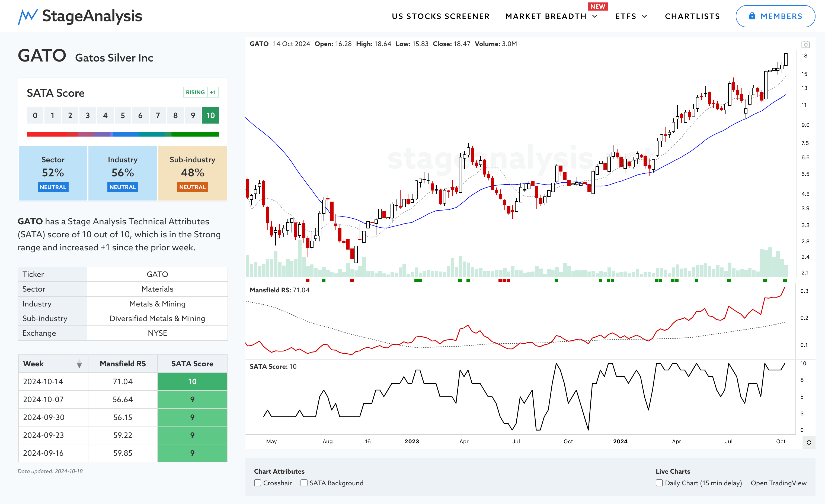The height and width of the screenshot is (504, 825).
Task: Click the GATO ticker table value
Action: (x=157, y=274)
